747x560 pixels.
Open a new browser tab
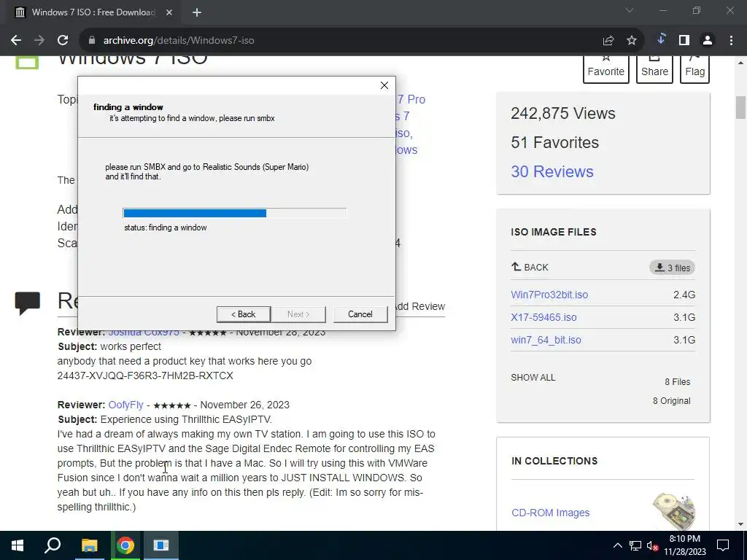coord(197,12)
